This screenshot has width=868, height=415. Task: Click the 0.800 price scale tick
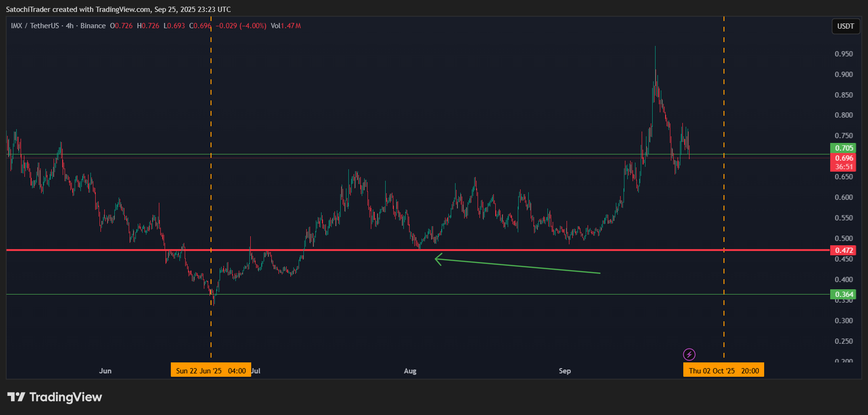(844, 115)
